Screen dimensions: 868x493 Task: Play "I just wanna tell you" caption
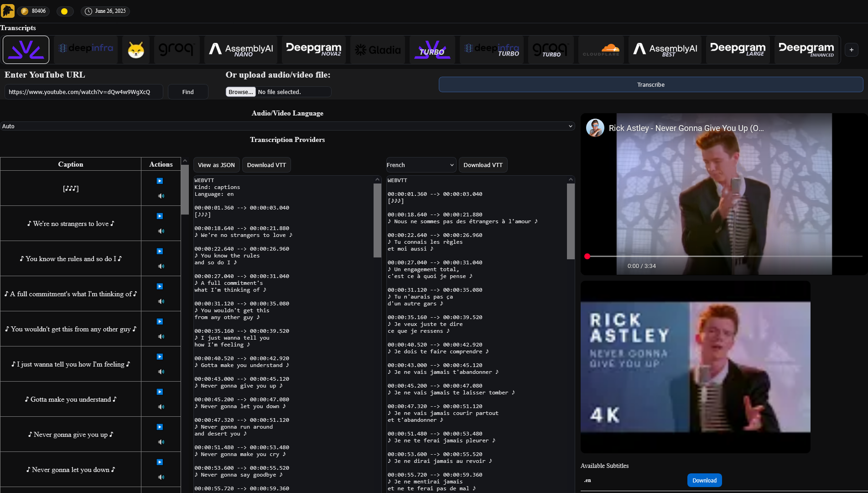160,357
